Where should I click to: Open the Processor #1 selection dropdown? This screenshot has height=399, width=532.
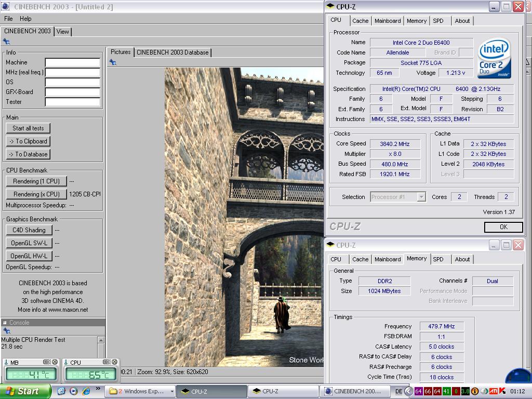(x=421, y=197)
